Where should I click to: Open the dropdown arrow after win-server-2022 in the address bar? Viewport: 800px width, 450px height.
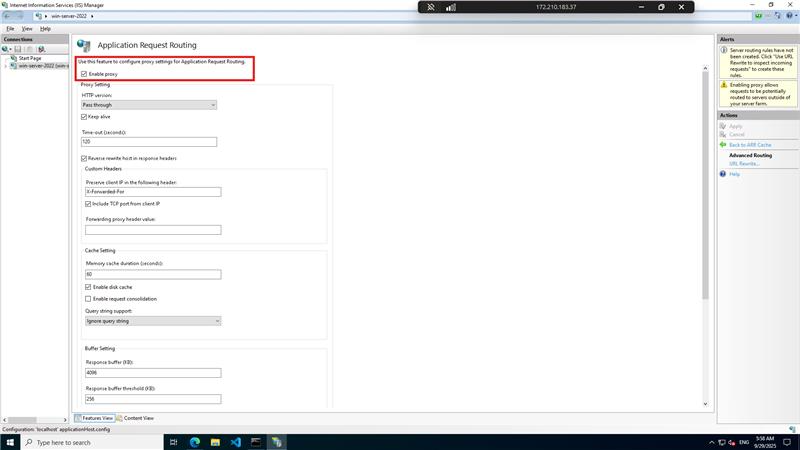(x=92, y=16)
